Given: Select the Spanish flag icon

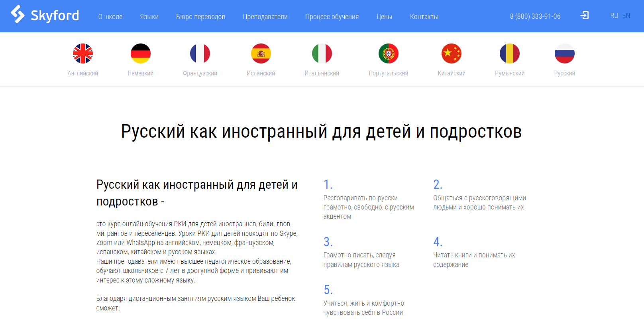Looking at the screenshot, I should pos(261,53).
